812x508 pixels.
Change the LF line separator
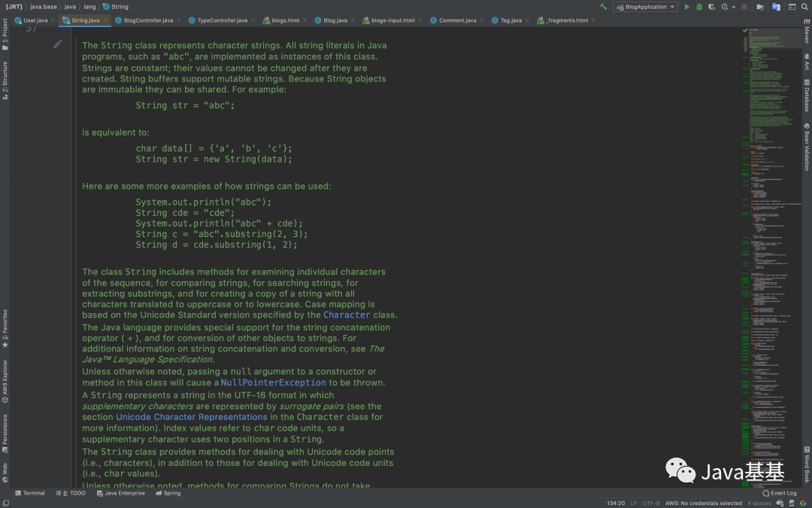click(633, 503)
